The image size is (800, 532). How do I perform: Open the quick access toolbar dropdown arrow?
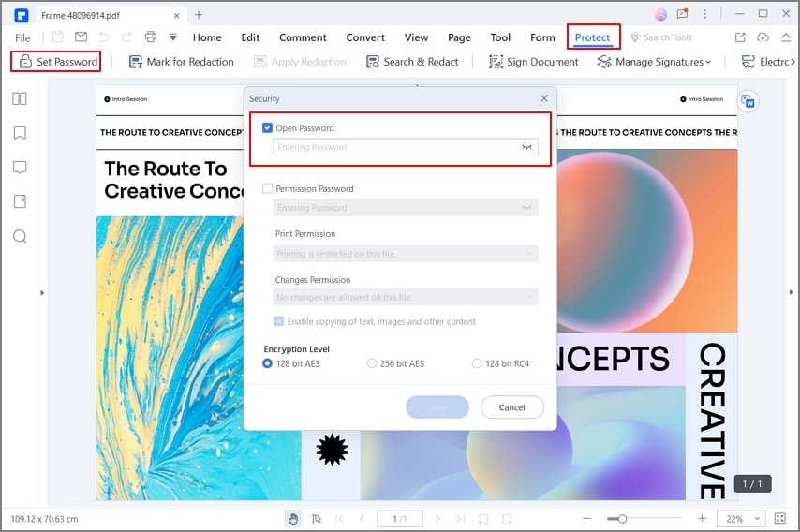point(173,37)
